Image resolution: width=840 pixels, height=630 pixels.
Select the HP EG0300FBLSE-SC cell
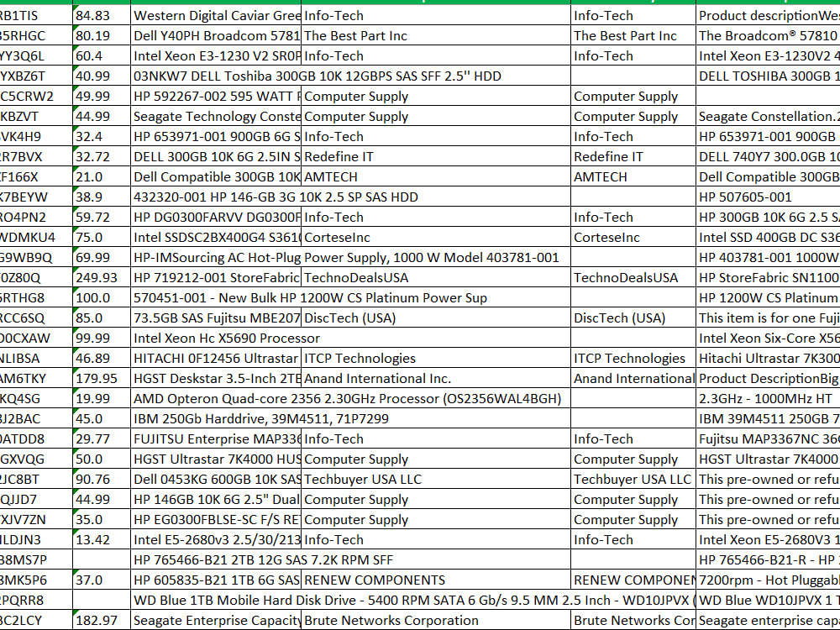pyautogui.click(x=216, y=520)
